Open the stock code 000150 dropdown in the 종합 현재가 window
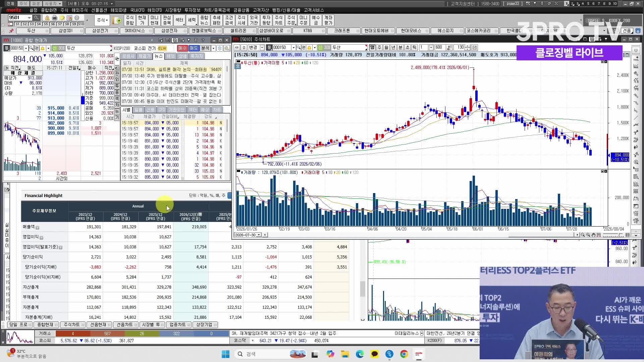The height and width of the screenshot is (362, 644). pyautogui.click(x=26, y=48)
